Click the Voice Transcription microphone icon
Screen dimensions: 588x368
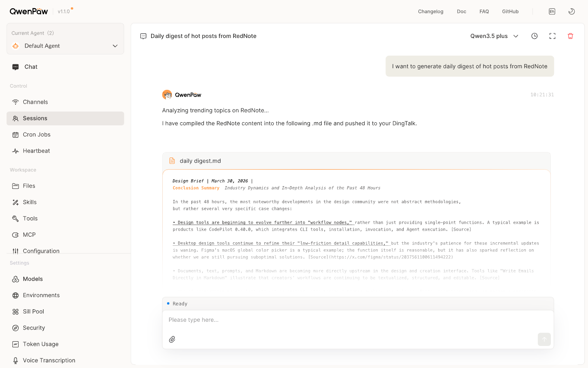pos(16,361)
